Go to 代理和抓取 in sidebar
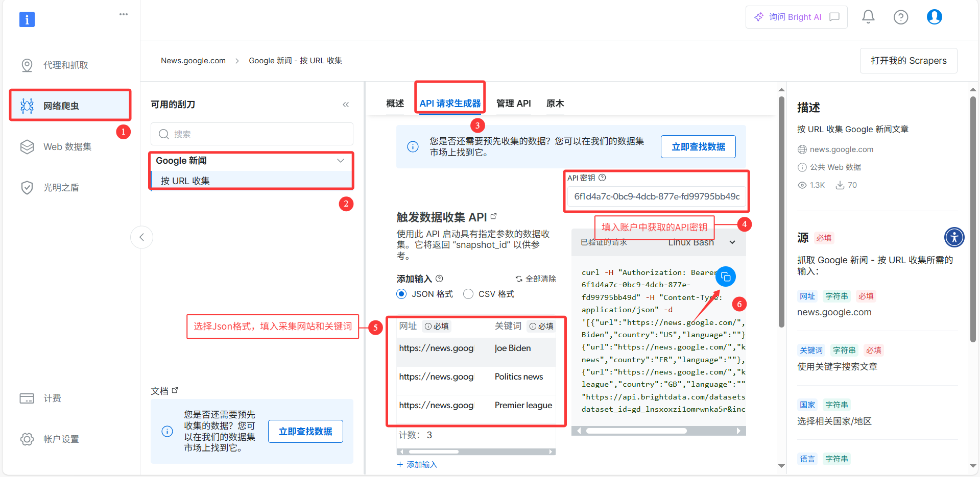The height and width of the screenshot is (477, 980). coord(66,65)
